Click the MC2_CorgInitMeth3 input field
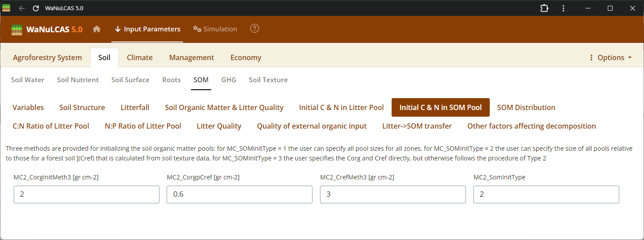This screenshot has width=644, height=240. pos(87,194)
